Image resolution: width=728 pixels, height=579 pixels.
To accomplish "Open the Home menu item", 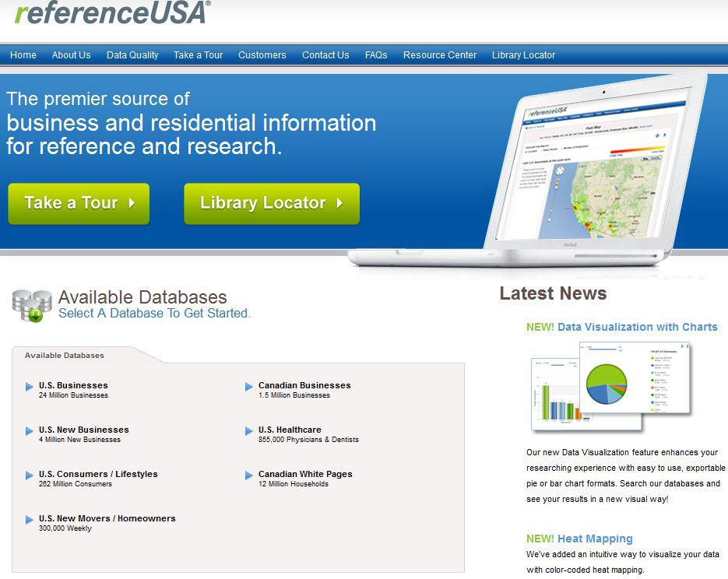I will click(x=23, y=55).
